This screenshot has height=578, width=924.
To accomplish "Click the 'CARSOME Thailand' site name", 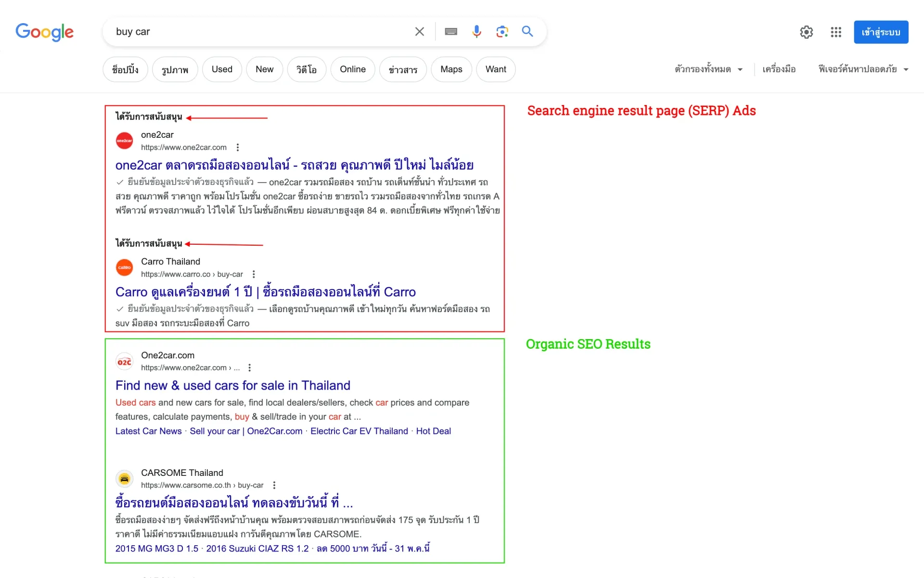I will (x=182, y=473).
